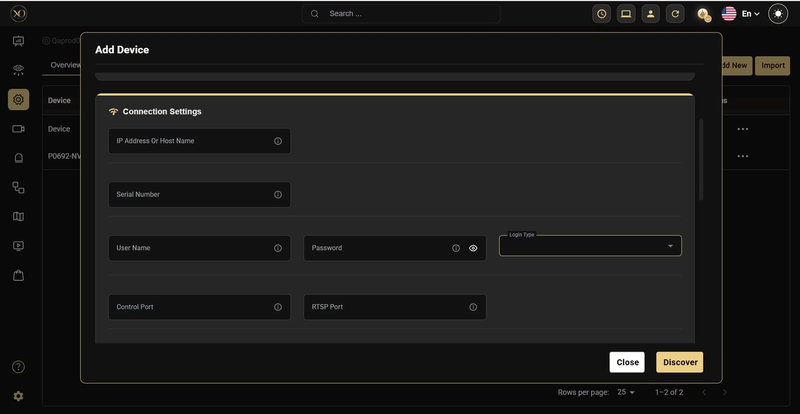800x414 pixels.
Task: Click the Discover button
Action: tap(680, 362)
